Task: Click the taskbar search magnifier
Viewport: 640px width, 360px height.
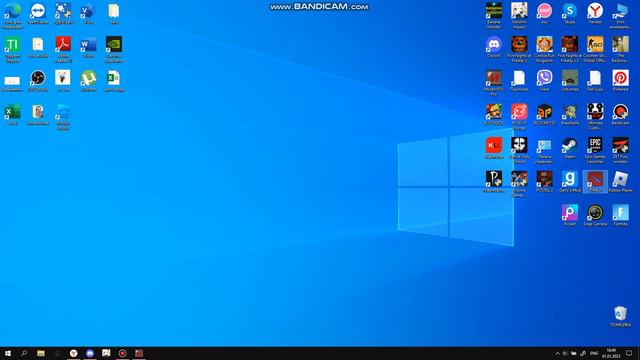Action: (24, 353)
